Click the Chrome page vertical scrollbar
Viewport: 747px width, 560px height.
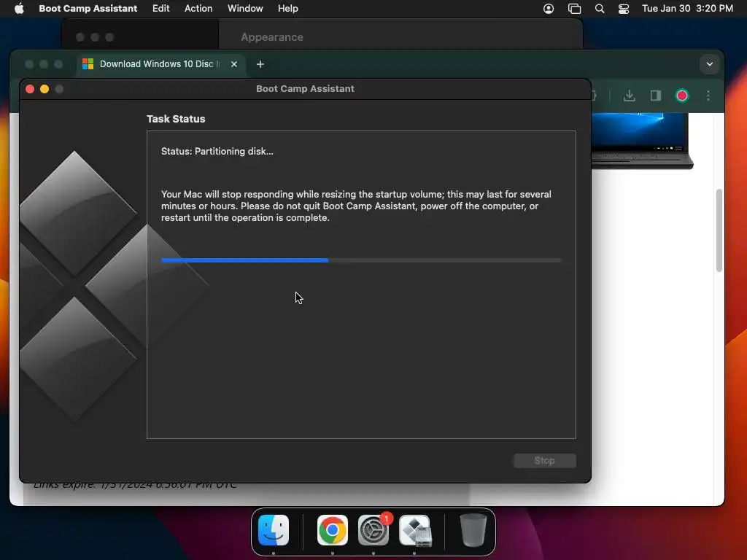[x=719, y=230]
